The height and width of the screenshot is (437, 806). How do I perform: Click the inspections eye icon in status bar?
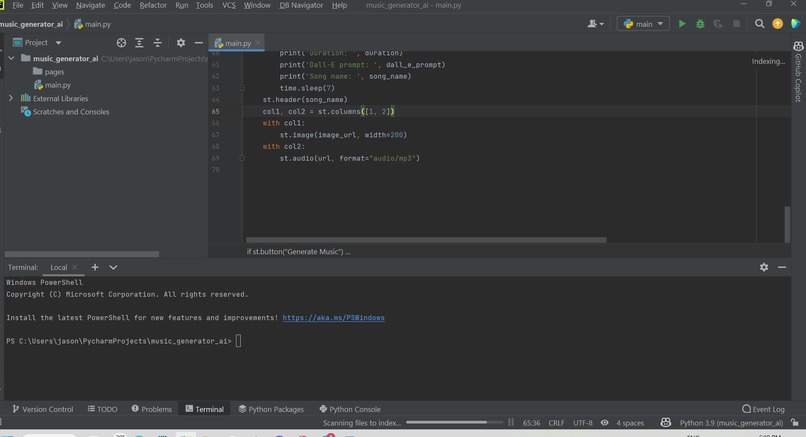pos(604,423)
